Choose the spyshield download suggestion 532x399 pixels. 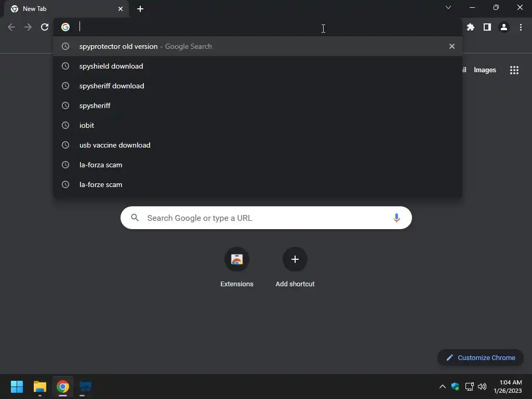pos(258,66)
